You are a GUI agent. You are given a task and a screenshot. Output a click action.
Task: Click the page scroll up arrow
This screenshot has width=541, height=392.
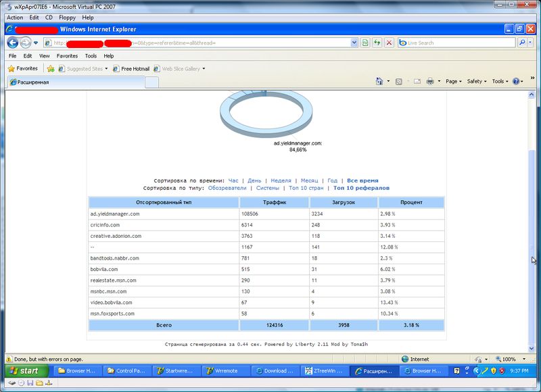[532, 95]
